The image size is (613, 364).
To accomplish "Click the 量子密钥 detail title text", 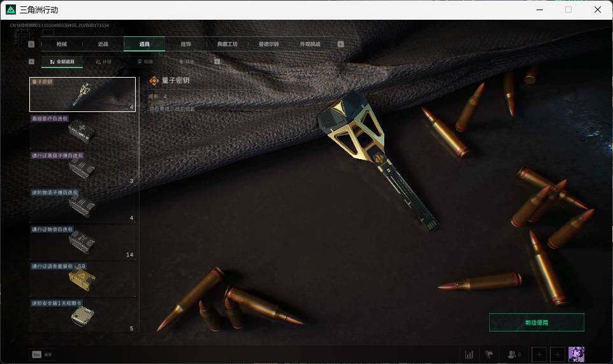I will pos(175,80).
